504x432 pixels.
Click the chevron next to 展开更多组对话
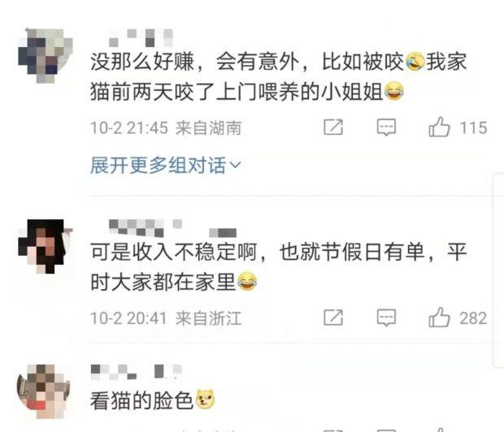tap(235, 165)
